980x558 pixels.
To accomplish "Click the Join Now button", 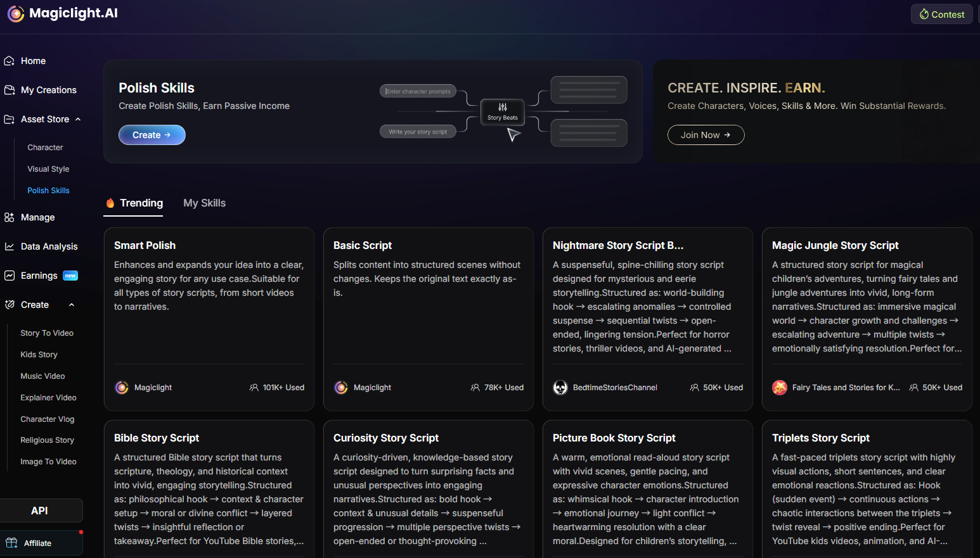I will pos(706,135).
